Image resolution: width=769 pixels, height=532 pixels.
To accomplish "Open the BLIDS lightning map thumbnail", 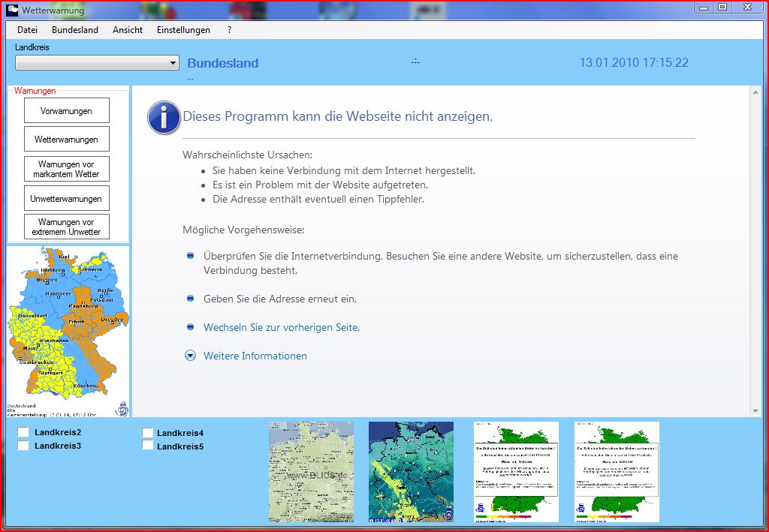I will (312, 471).
